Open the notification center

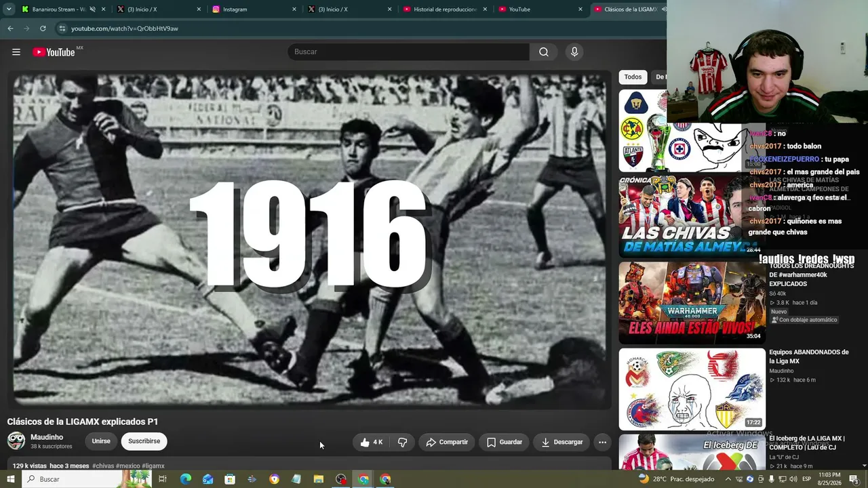pos(854,479)
